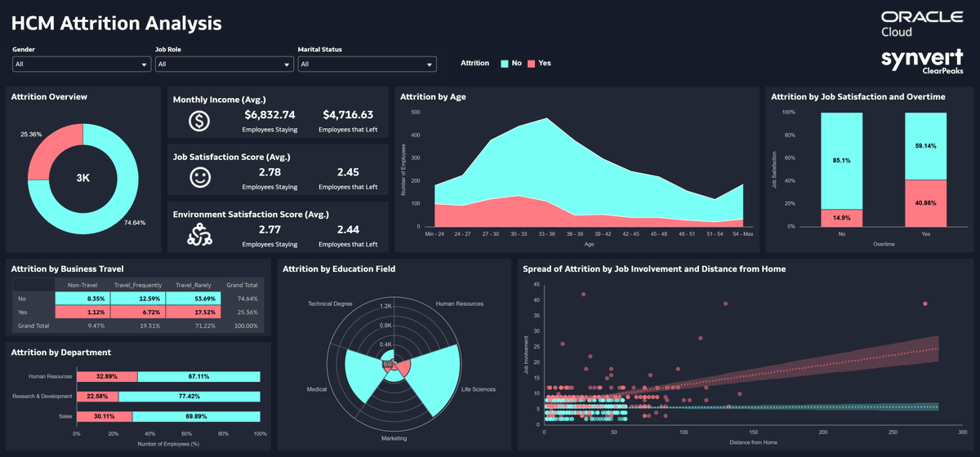Click the 14.9% red overtime bar segment
The height and width of the screenshot is (457, 980).
pos(841,218)
